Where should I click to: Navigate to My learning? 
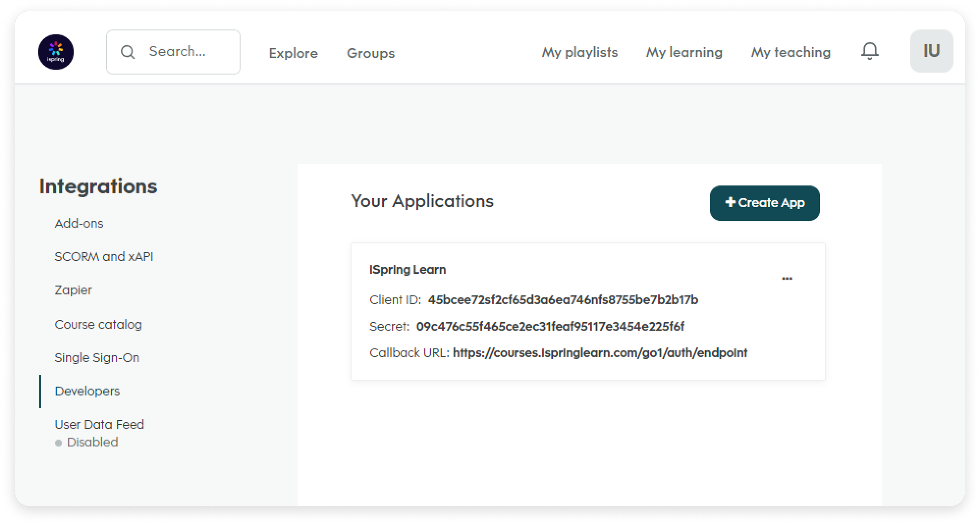[684, 52]
